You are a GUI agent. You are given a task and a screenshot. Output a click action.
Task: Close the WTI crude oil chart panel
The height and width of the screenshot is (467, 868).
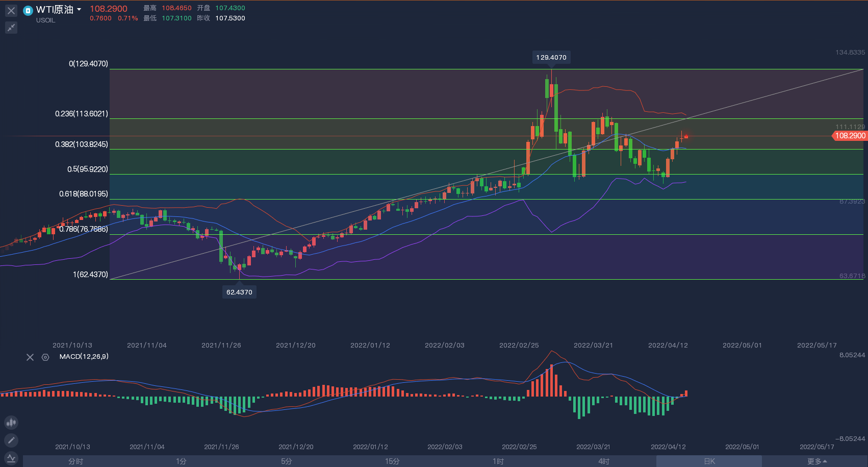click(11, 11)
